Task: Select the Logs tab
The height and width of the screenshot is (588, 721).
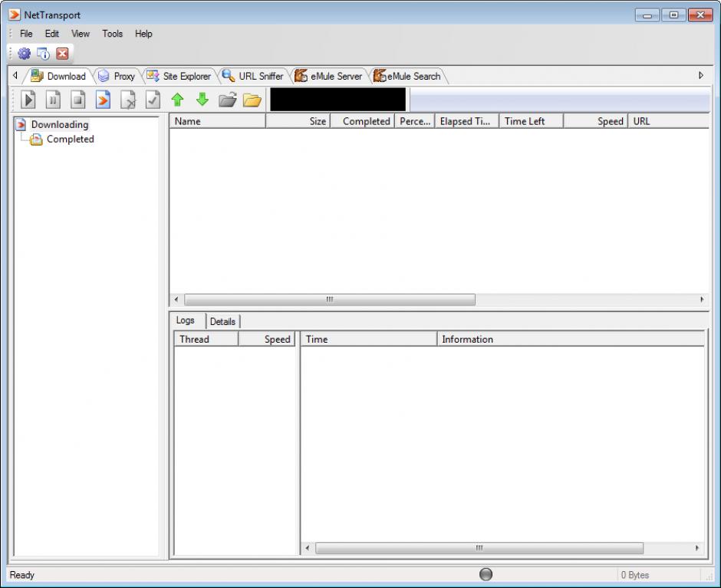Action: pos(186,320)
